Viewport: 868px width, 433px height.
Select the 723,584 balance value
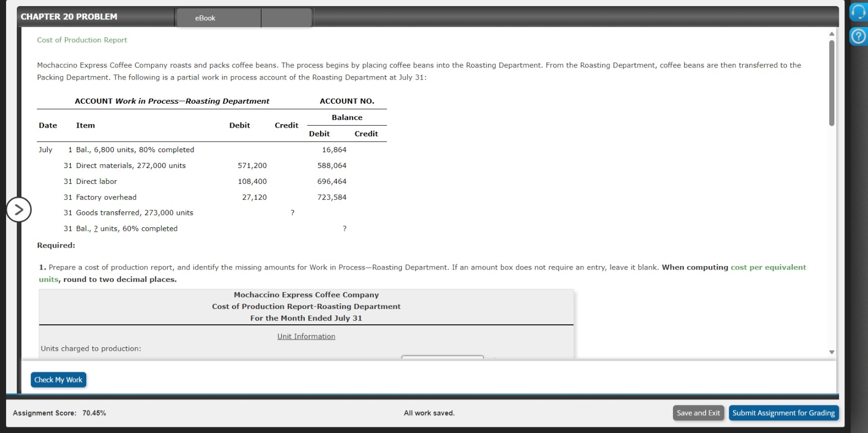(332, 197)
